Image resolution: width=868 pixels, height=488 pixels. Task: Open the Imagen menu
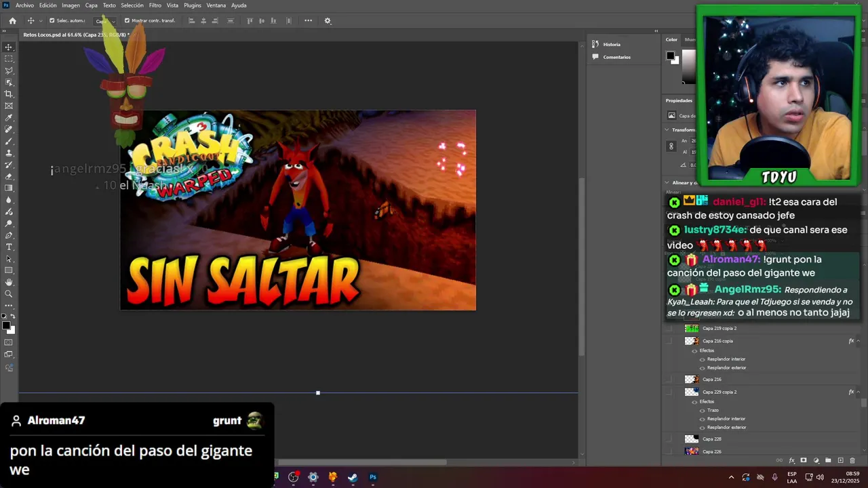tap(71, 5)
